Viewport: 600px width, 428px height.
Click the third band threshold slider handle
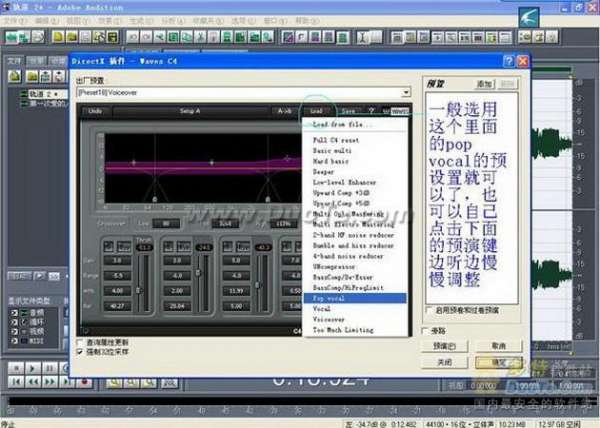click(258, 285)
